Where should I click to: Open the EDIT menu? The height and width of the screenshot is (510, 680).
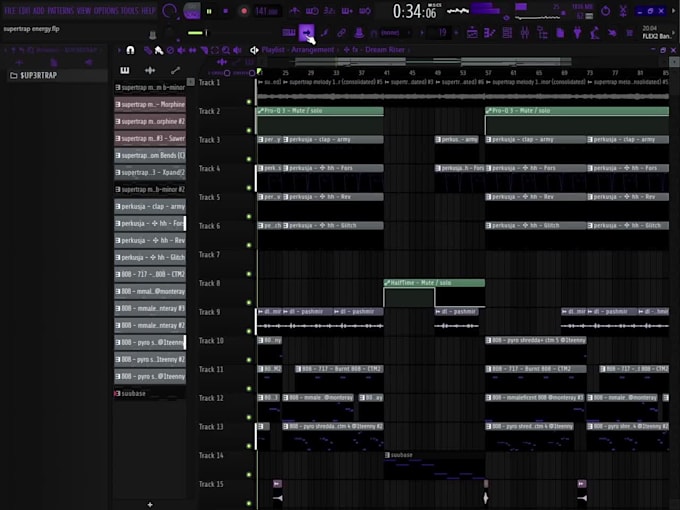[26, 11]
